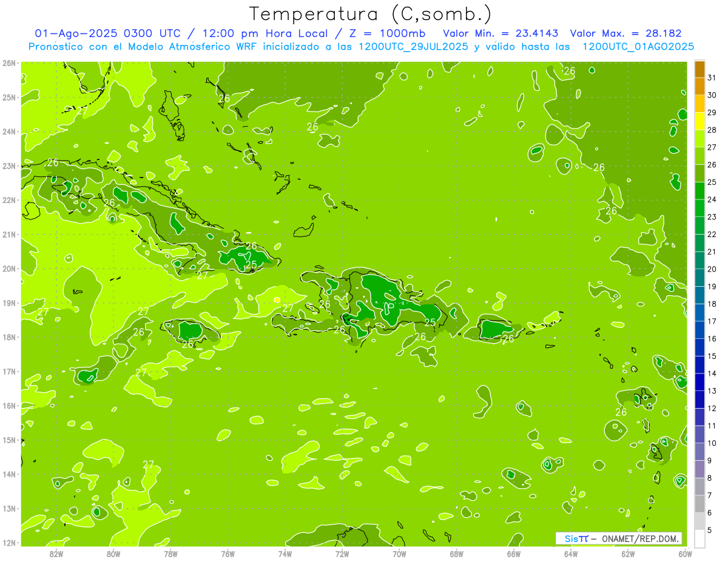Screen dimensions: 728x562
Task: Click the 20N latitude axis label
Action: pyautogui.click(x=9, y=269)
